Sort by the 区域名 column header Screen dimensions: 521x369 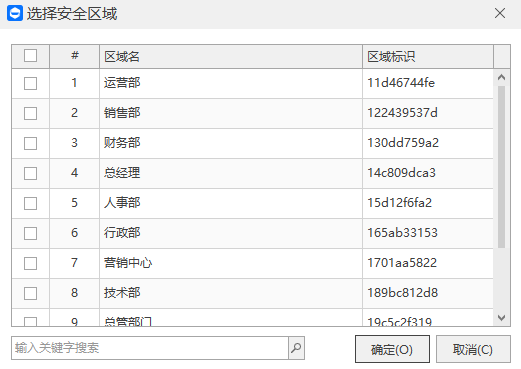pyautogui.click(x=231, y=57)
